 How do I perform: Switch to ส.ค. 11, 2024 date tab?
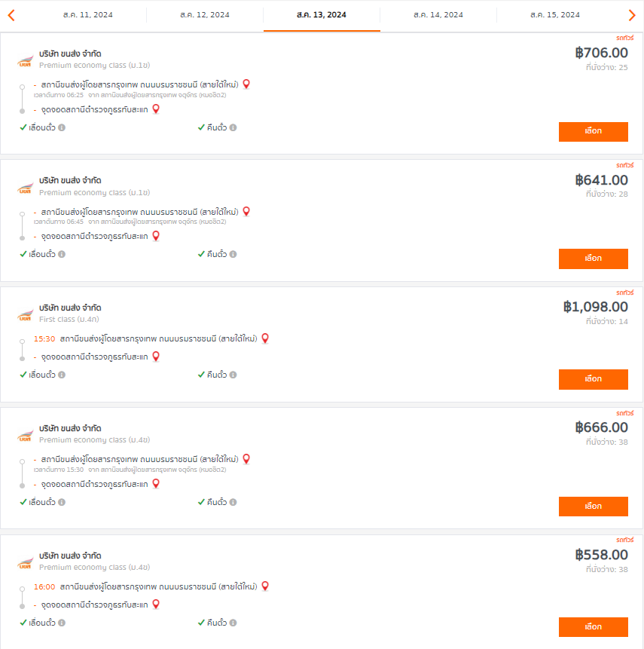click(x=87, y=15)
